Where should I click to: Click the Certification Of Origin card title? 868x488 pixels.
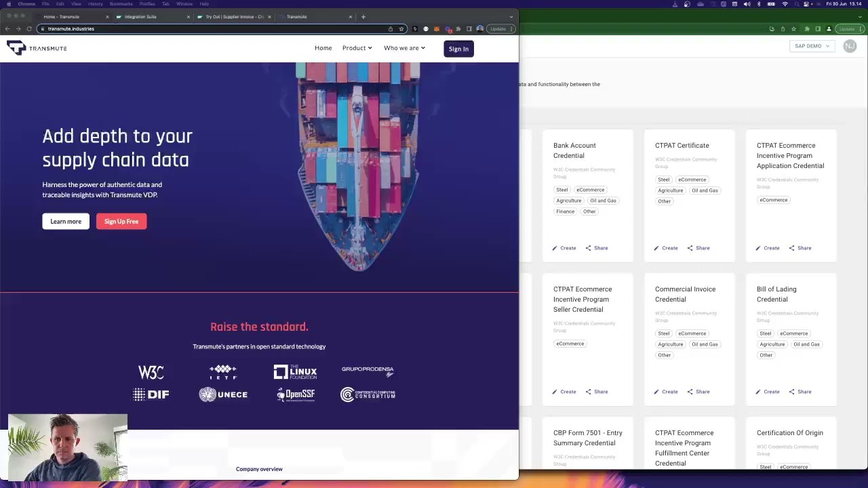point(790,432)
